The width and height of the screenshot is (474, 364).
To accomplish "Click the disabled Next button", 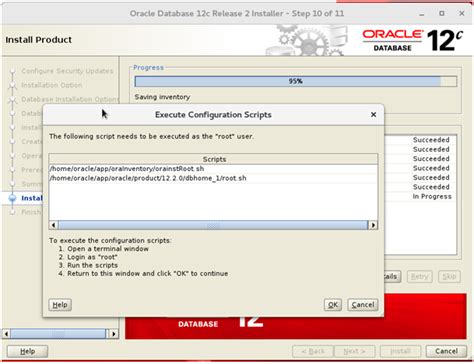I will 354,351.
